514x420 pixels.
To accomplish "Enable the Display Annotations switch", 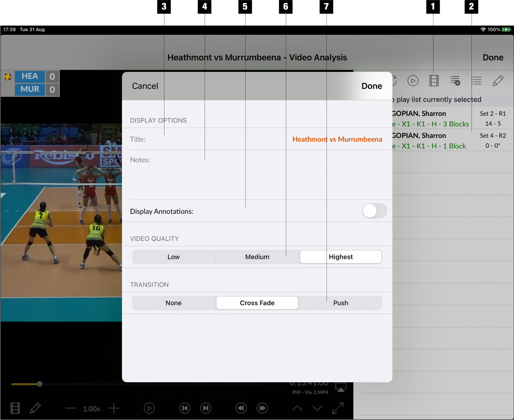I will point(374,211).
